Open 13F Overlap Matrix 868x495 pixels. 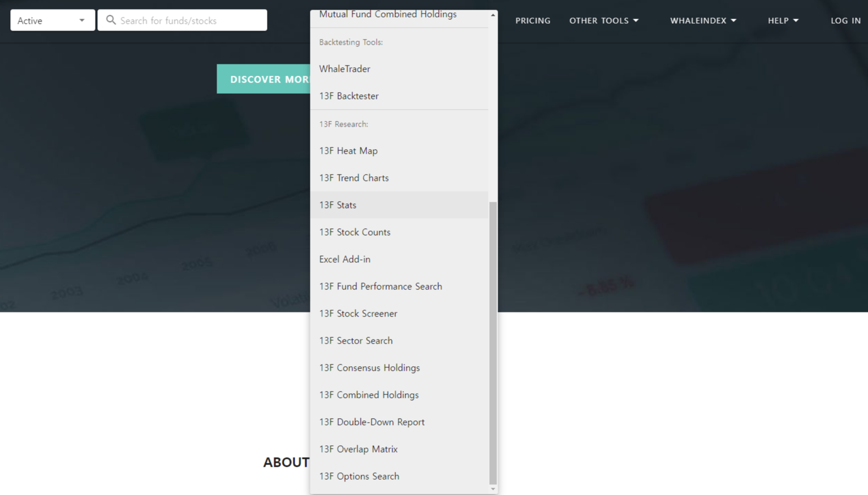[x=399, y=449]
